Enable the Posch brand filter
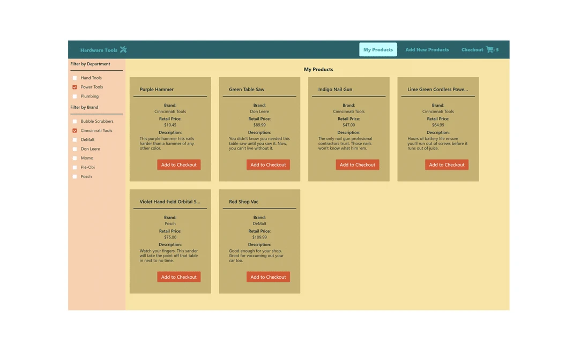Image resolution: width=588 pixels, height=364 pixels. [75, 177]
